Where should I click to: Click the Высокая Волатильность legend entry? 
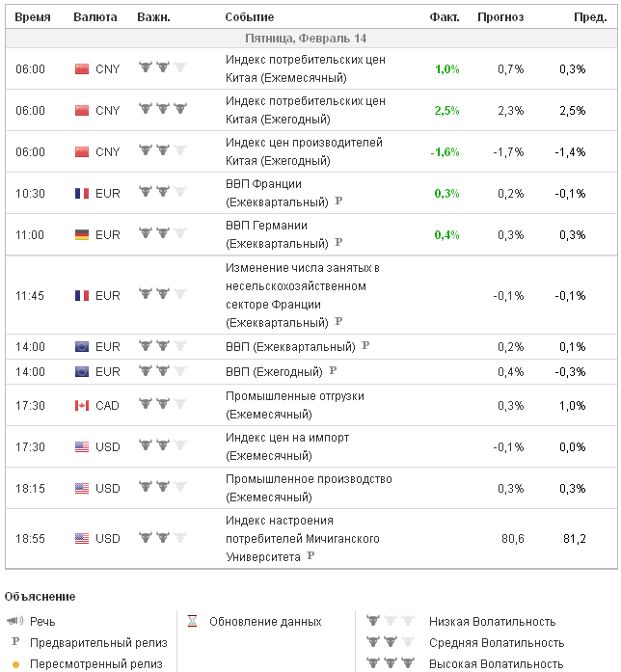click(x=496, y=664)
